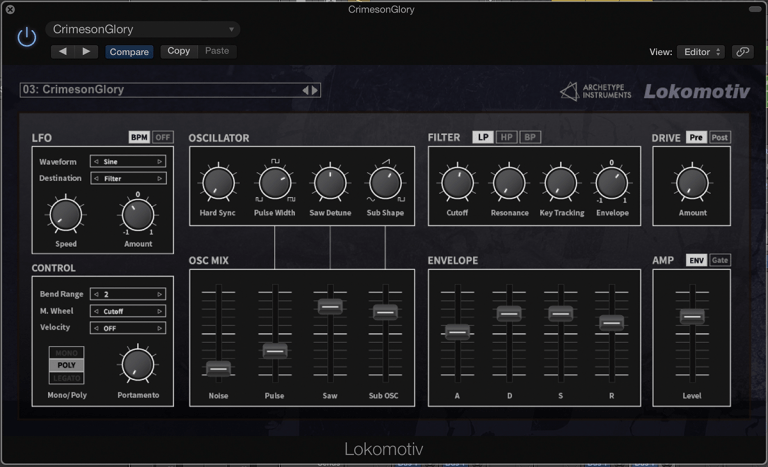
Task: Toggle the plugin power bypass button
Action: (26, 37)
